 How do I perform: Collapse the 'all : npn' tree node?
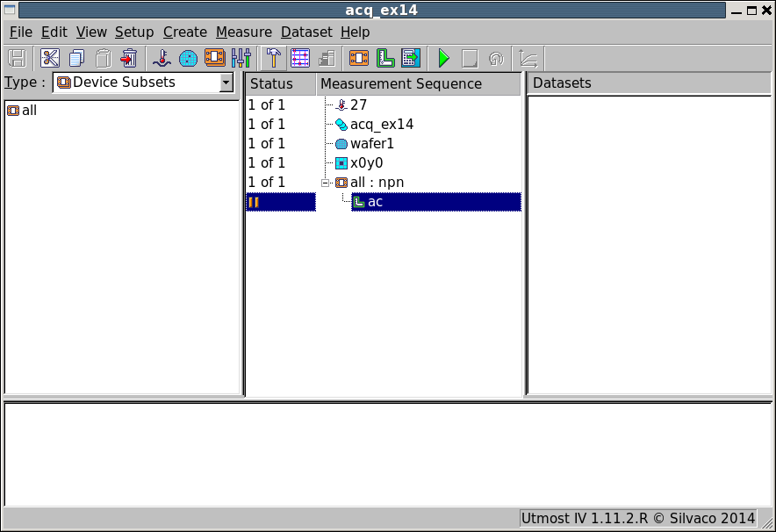325,183
